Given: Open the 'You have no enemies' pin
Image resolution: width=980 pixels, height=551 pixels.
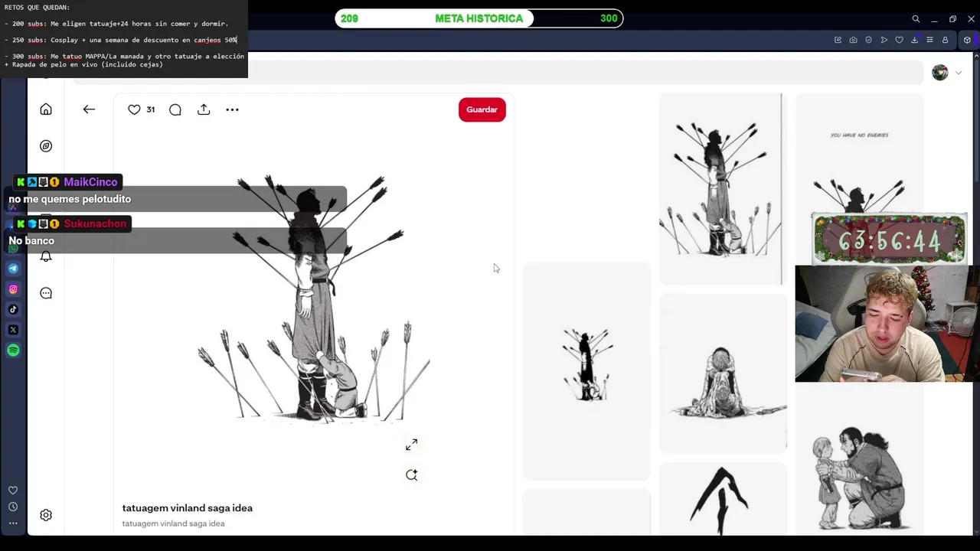Looking at the screenshot, I should click(859, 153).
